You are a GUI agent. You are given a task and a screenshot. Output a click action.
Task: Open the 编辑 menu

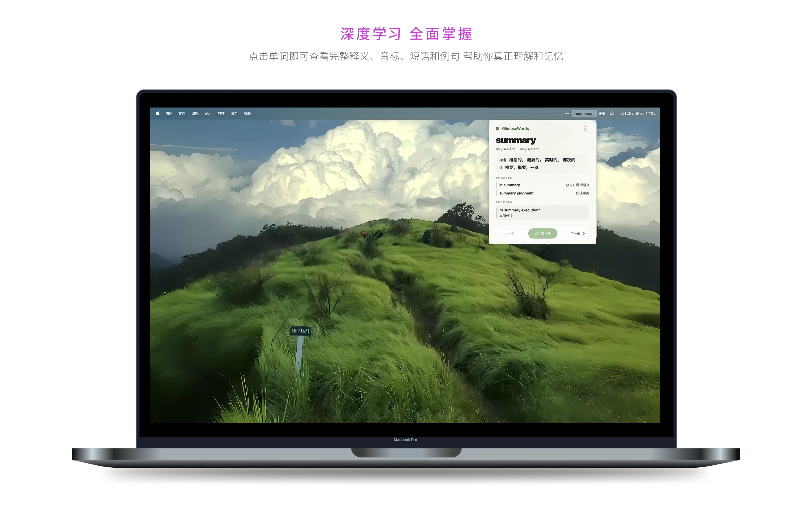(195, 113)
